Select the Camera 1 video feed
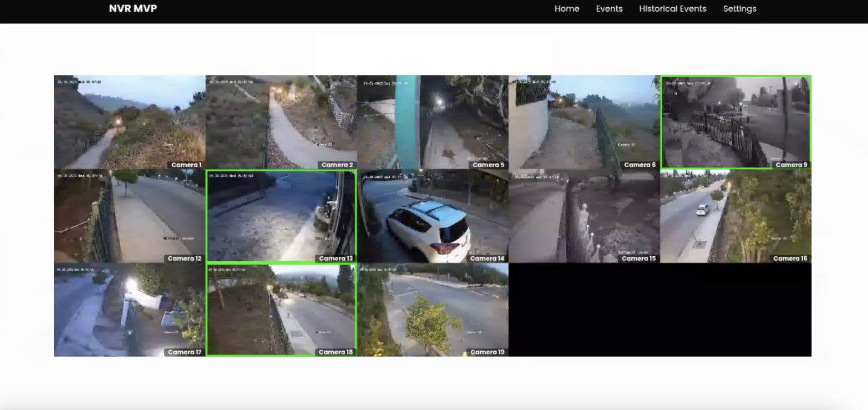 (130, 122)
